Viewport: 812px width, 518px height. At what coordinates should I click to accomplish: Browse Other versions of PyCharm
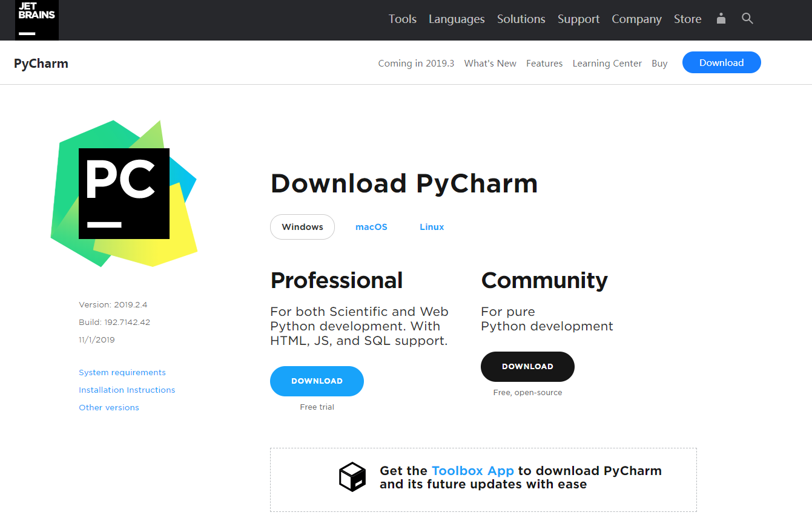(x=108, y=407)
